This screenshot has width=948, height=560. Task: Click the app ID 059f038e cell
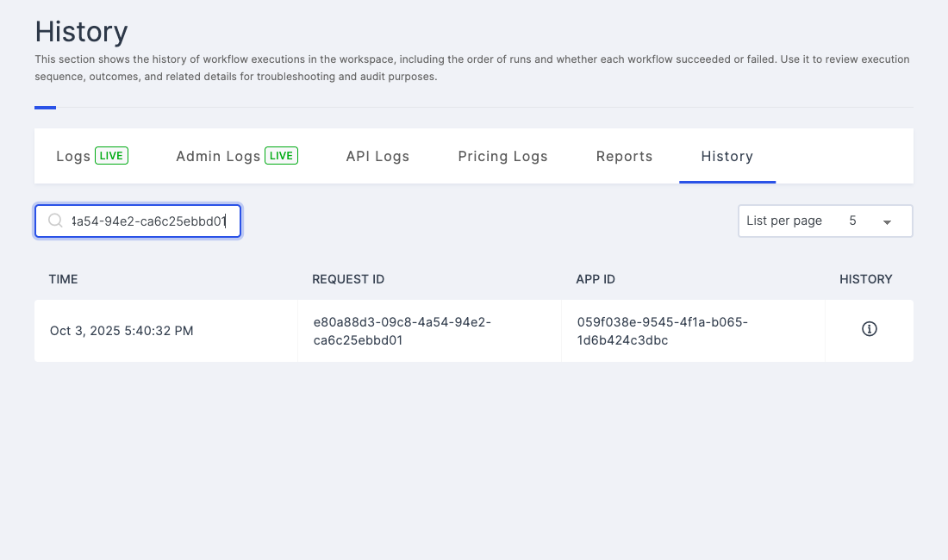click(x=663, y=331)
